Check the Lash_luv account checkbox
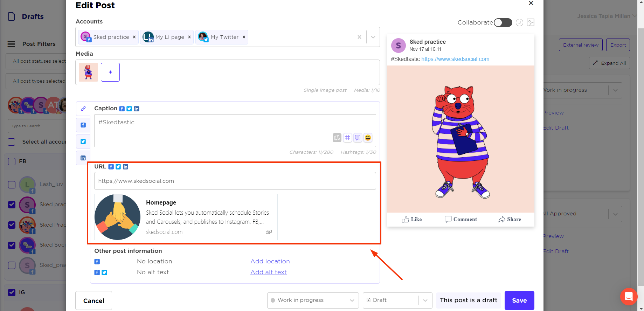Screen dimensions: 644x311 [x=12, y=185]
